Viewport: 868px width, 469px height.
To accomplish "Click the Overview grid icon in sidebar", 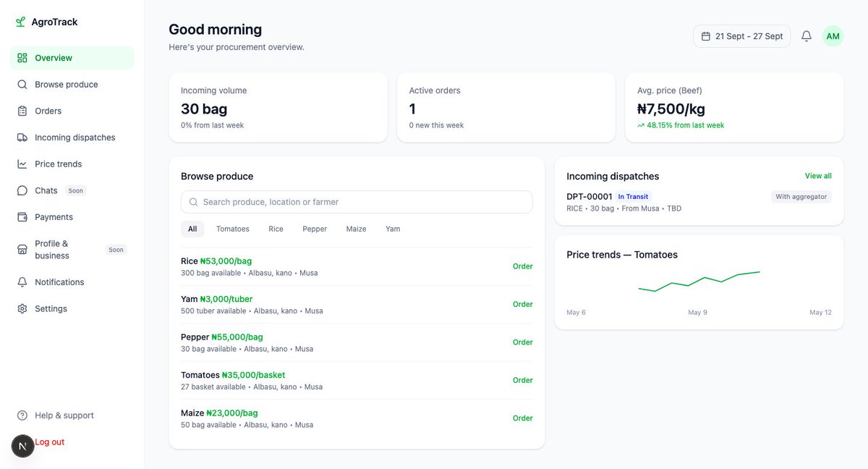I will click(22, 58).
